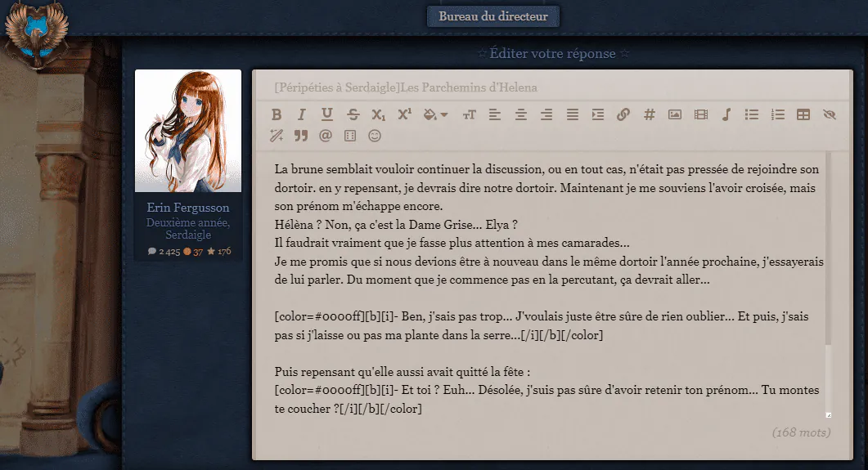This screenshot has width=868, height=470.
Task: Open Erin Fergusson's profile link
Action: click(x=187, y=208)
